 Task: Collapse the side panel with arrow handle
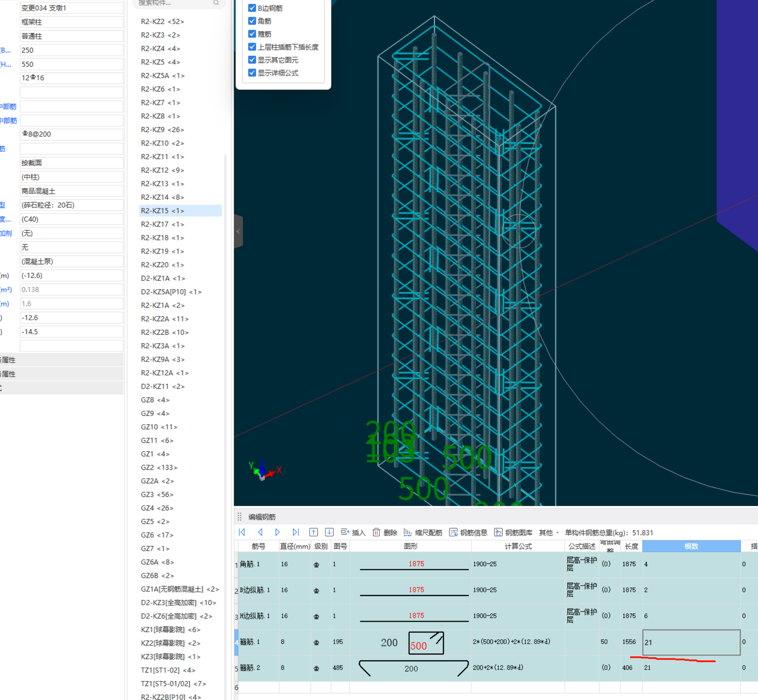pyautogui.click(x=238, y=232)
